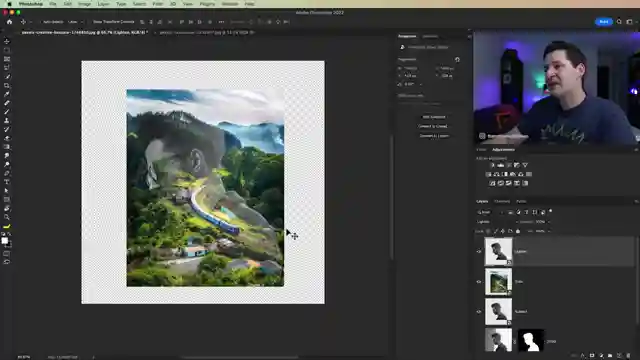640x360 pixels.
Task: Open three-dots more align options
Action: point(221,22)
